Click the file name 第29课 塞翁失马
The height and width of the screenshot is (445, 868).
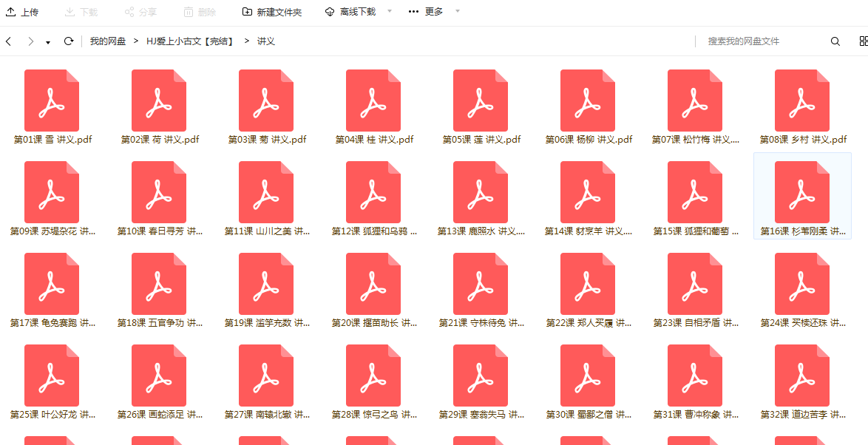[x=481, y=415]
